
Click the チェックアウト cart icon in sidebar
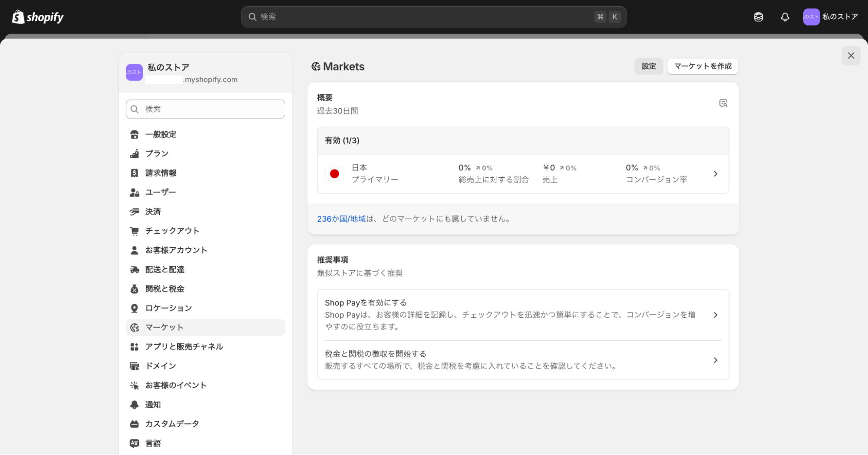tap(135, 231)
